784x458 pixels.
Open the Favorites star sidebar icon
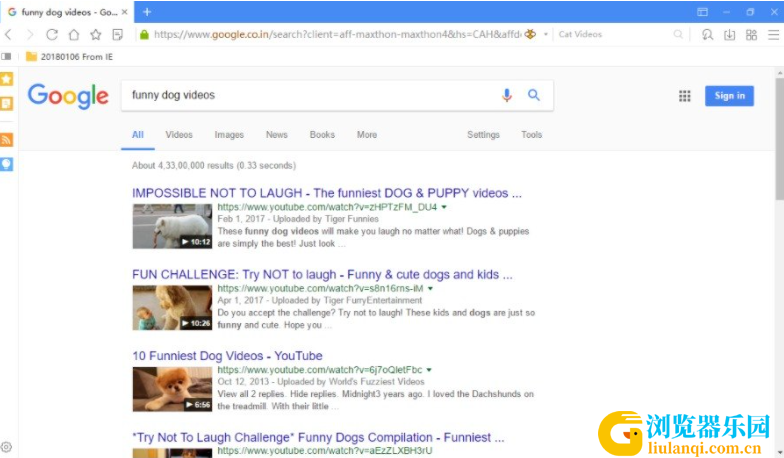tap(6, 79)
